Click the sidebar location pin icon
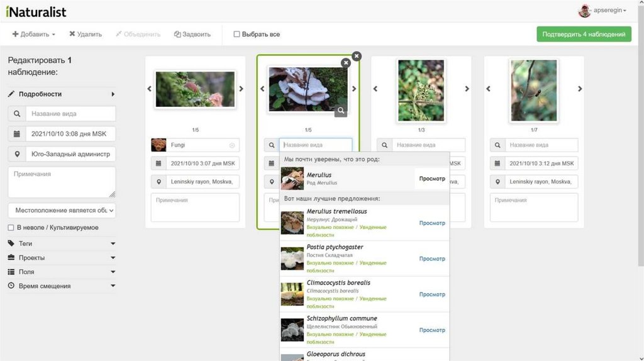This screenshot has width=644, height=361. tap(17, 154)
